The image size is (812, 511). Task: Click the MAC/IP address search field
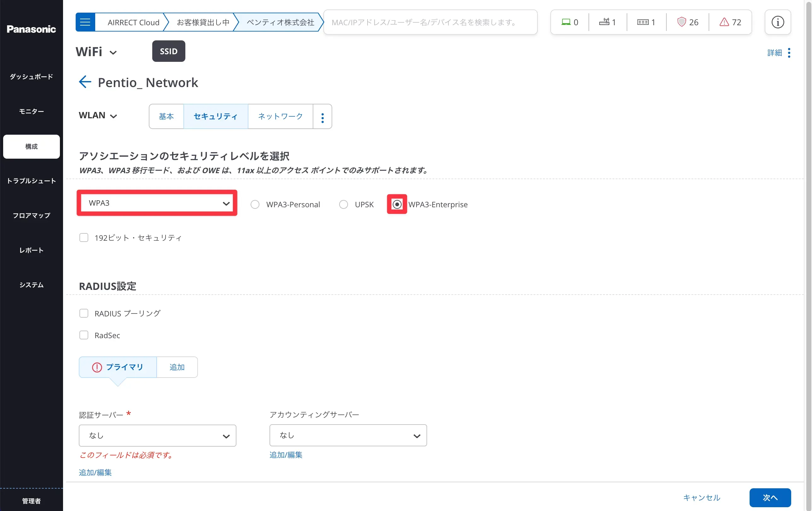pos(430,22)
